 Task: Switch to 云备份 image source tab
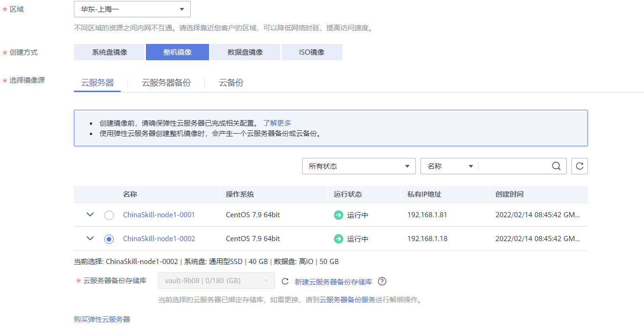231,83
